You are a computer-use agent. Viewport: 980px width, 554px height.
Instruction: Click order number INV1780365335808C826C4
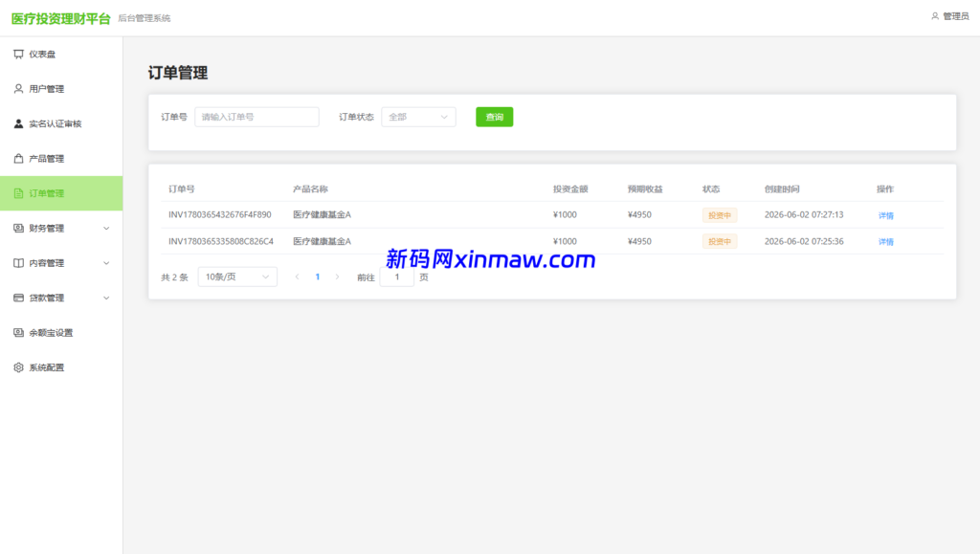click(221, 241)
